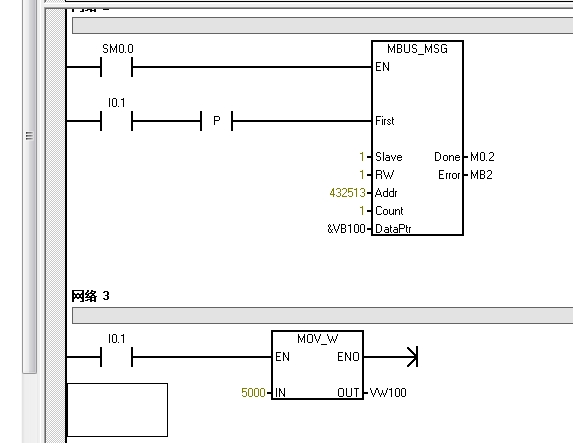Screen dimensions: 573x443
Task: Click the network 2 comment bar
Action: pos(322,26)
